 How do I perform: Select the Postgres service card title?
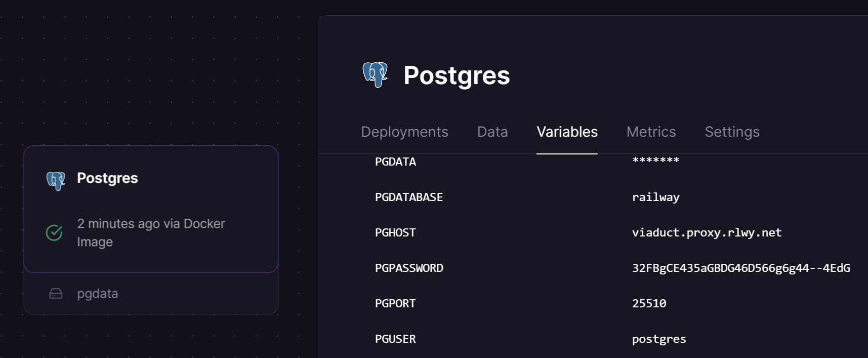point(107,178)
